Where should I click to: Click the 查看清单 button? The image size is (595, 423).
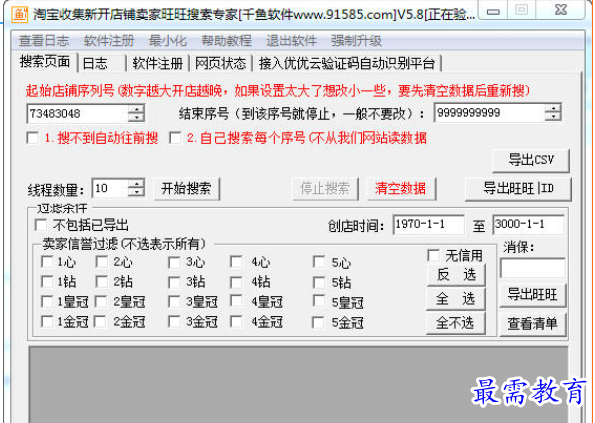532,324
